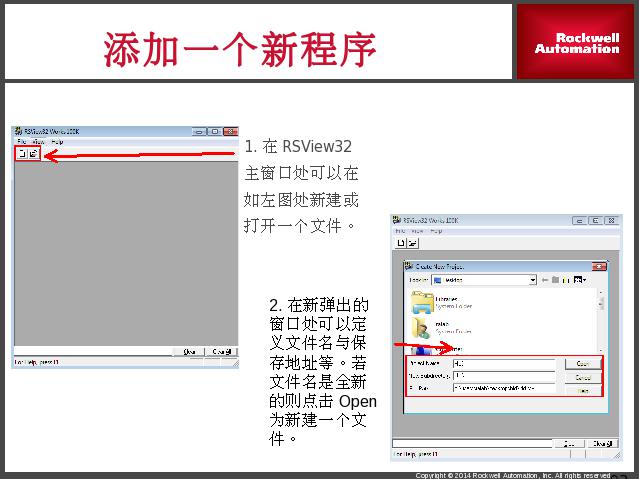Open Help menu in right RSView32 window
This screenshot has width=640, height=480.
click(436, 231)
